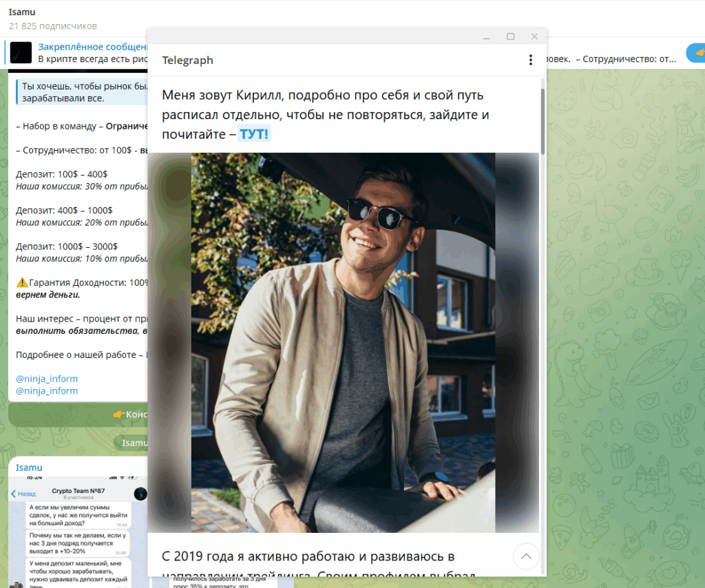Image resolution: width=705 pixels, height=588 pixels.
Task: Maximize the Telegraph popup window
Action: pyautogui.click(x=510, y=36)
